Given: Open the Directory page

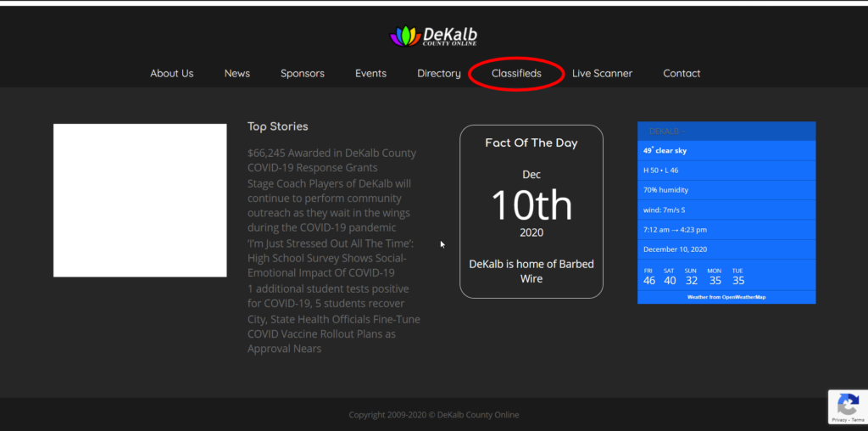Looking at the screenshot, I should [x=438, y=74].
